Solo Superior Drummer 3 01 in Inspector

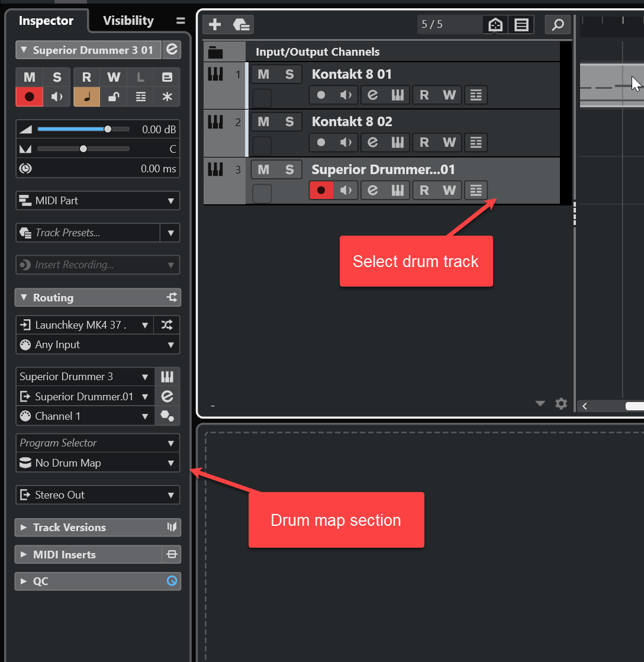tap(57, 77)
